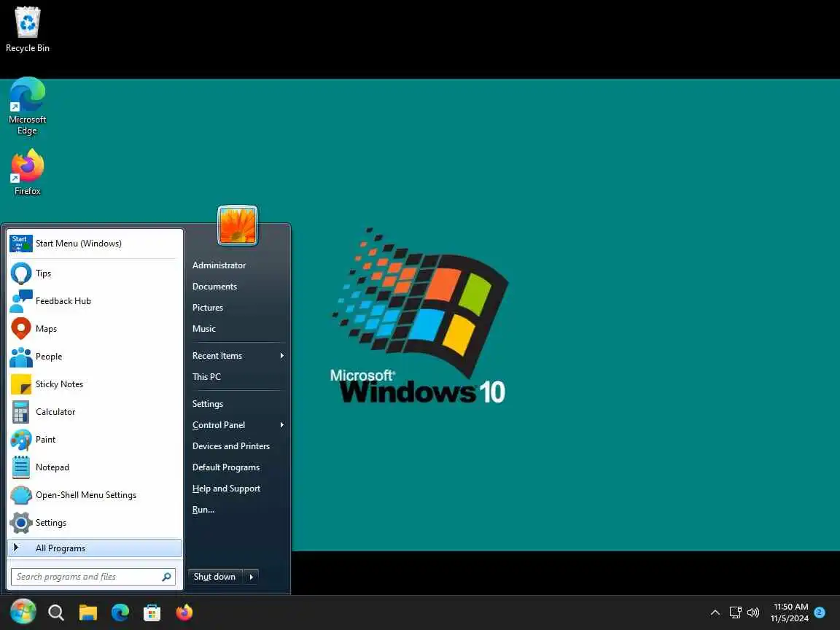840x630 pixels.
Task: Open Microsoft Store from the taskbar
Action: click(152, 612)
